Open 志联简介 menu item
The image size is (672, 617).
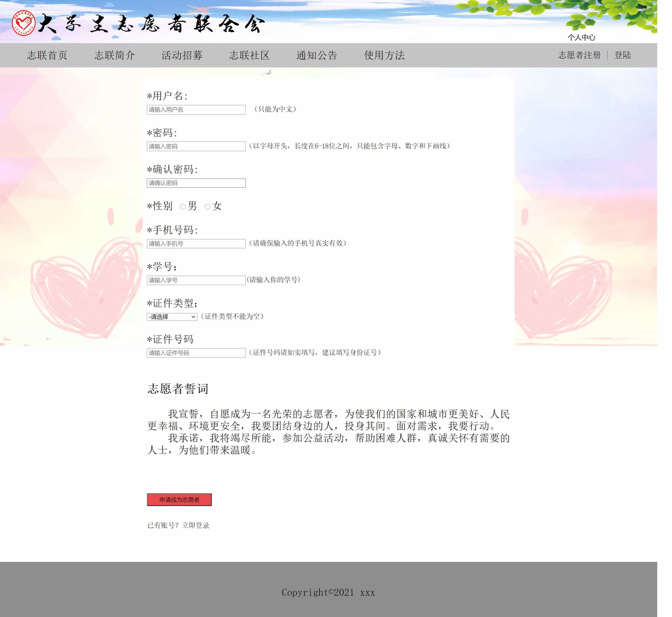115,55
